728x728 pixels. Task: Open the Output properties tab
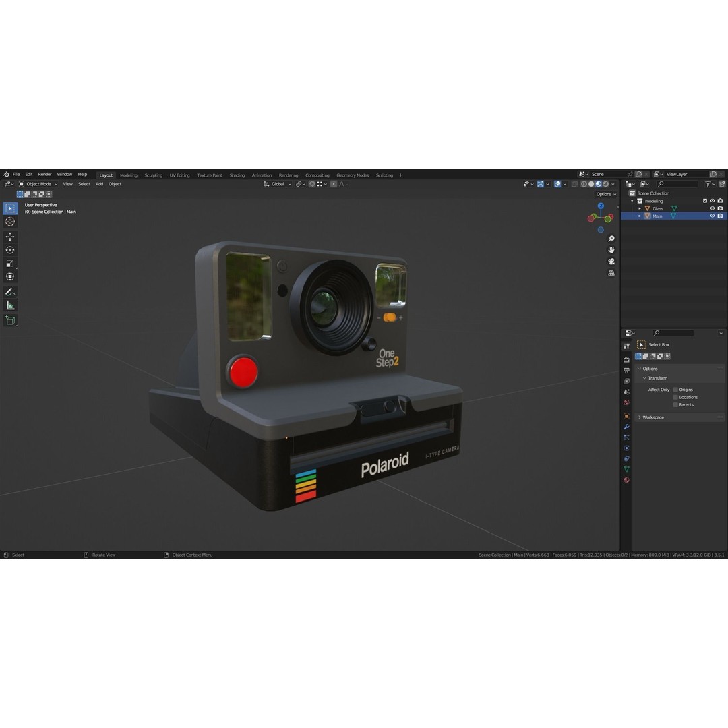[626, 371]
